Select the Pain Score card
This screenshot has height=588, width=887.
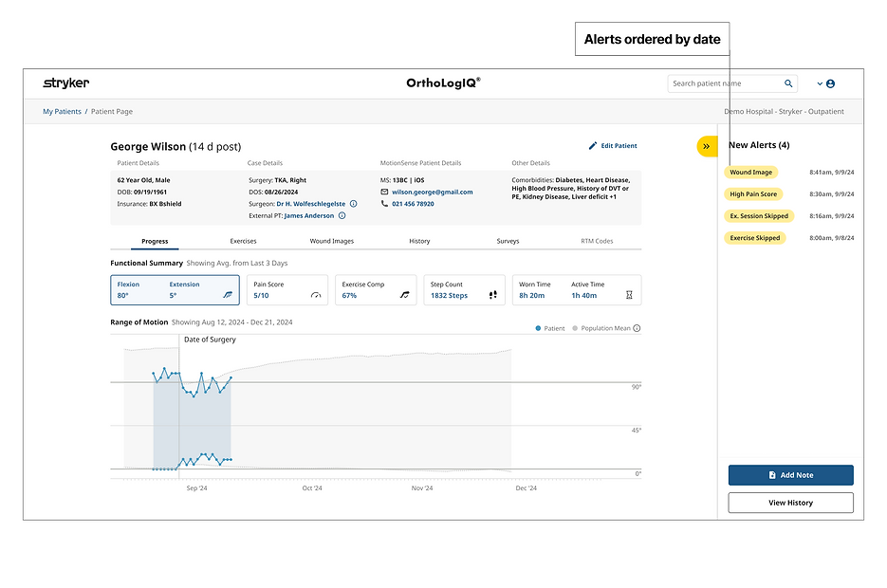[x=287, y=290]
